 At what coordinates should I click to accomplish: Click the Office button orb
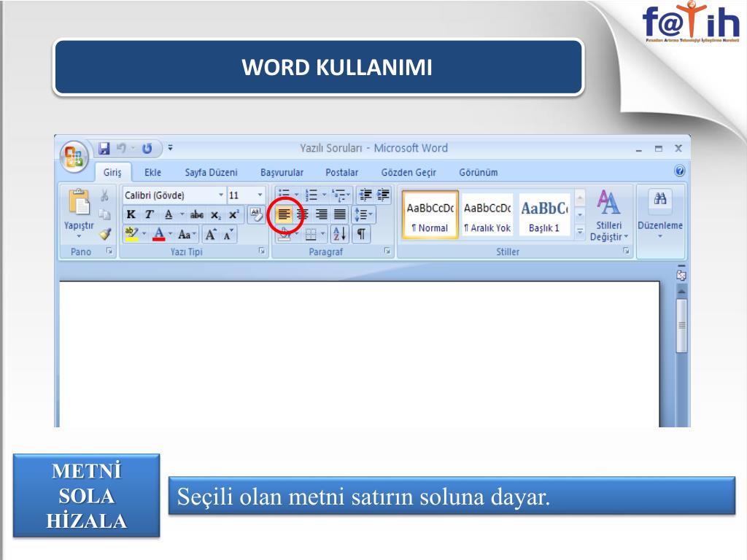tap(74, 156)
